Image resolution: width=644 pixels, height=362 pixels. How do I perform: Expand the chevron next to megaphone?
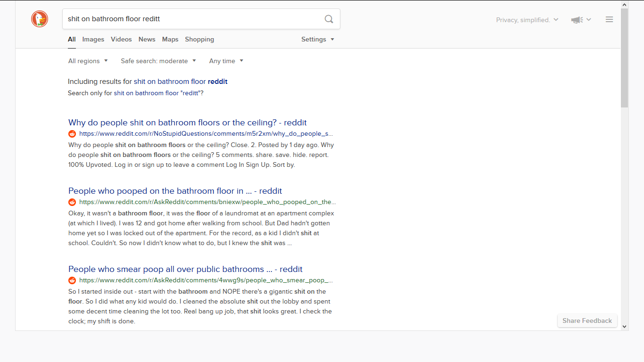coord(589,20)
